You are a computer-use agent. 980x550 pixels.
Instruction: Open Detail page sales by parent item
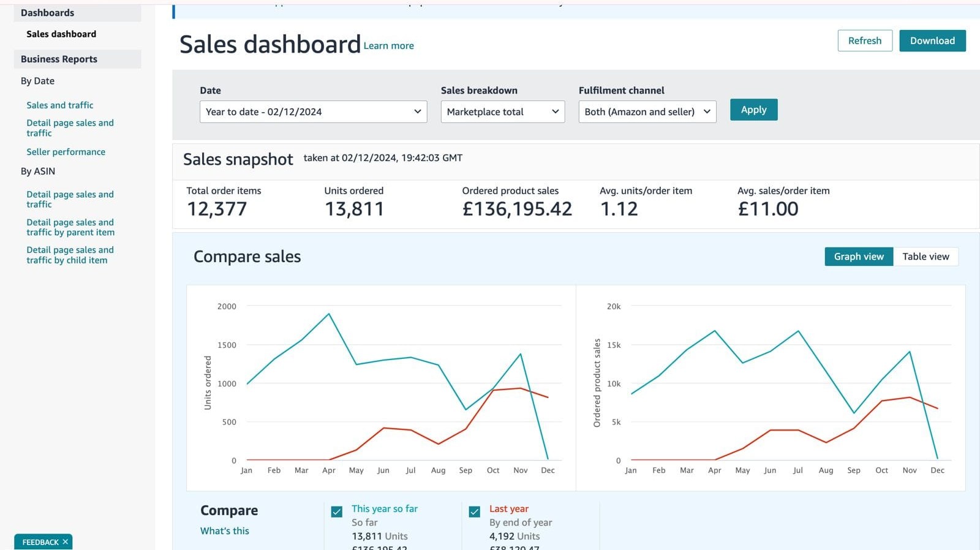coord(70,227)
